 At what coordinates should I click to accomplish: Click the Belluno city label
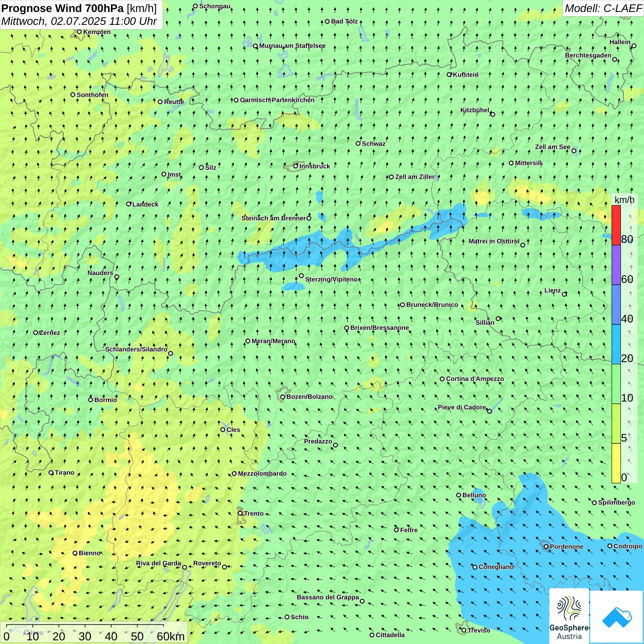coord(474,495)
